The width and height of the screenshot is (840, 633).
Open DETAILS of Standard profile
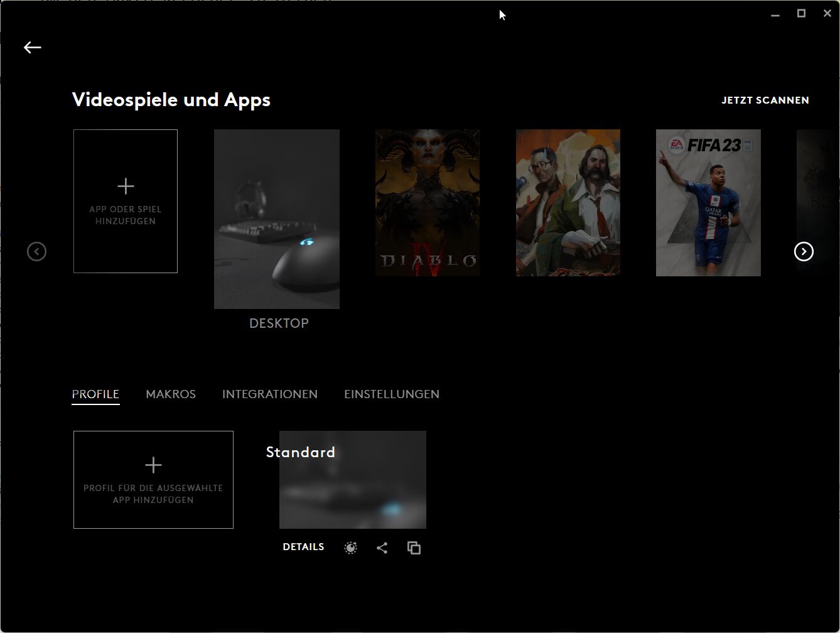click(303, 547)
